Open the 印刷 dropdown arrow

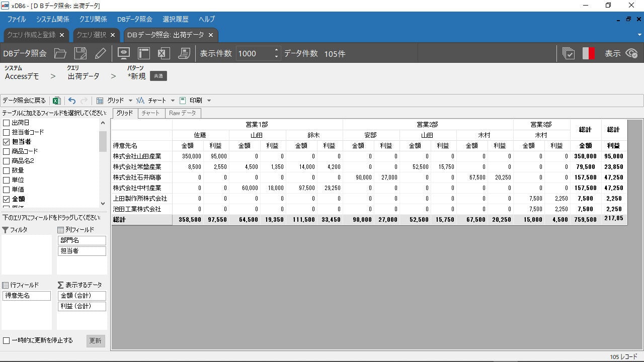[209, 101]
